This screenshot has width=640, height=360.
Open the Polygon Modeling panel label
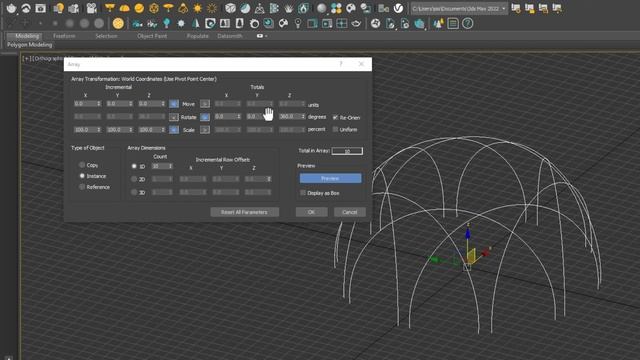pyautogui.click(x=30, y=45)
